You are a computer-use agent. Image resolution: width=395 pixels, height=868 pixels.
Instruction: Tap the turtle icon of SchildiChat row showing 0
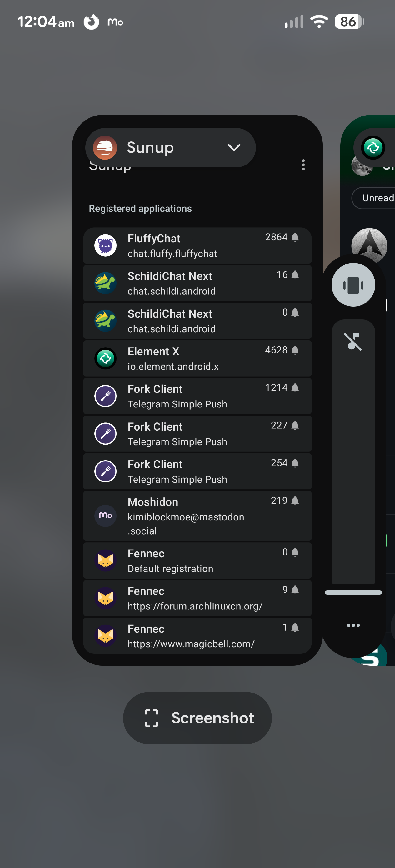pos(106,321)
